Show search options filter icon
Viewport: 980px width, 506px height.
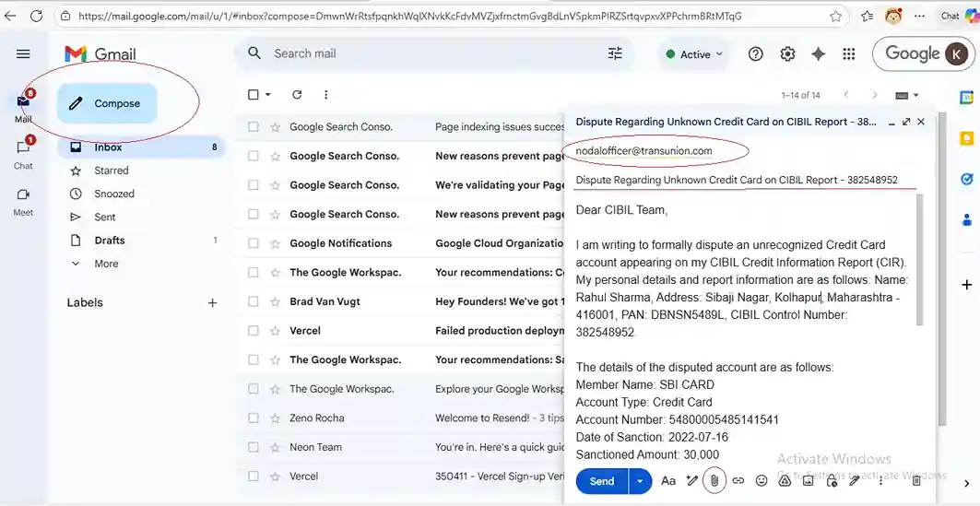coord(615,53)
